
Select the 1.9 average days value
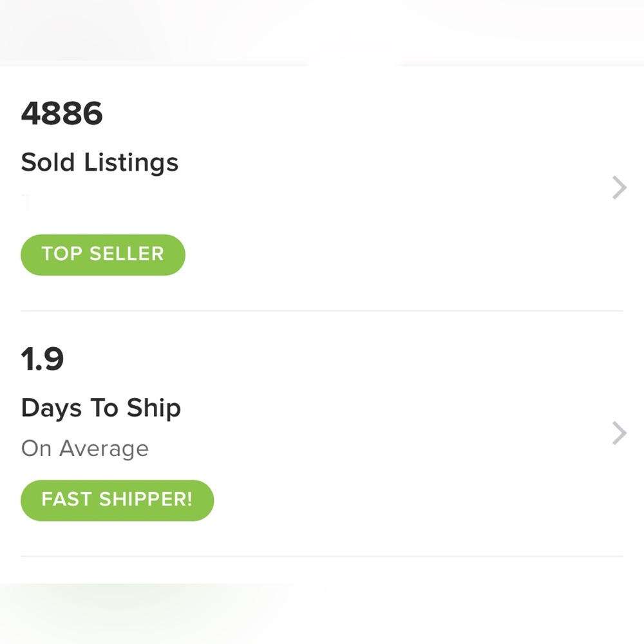tap(43, 359)
